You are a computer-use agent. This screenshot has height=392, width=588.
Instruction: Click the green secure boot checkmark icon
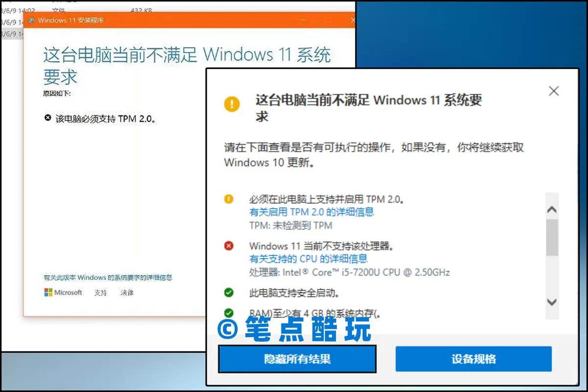pos(229,293)
